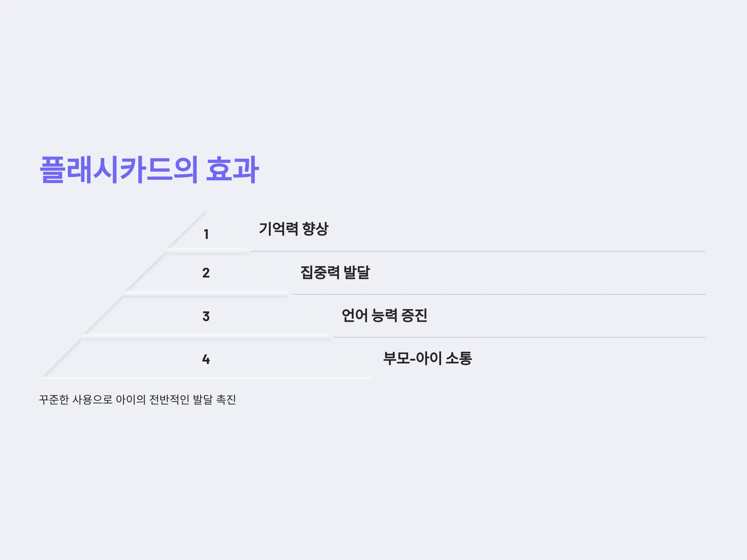Image resolution: width=747 pixels, height=560 pixels.
Task: Select the 언어 능력 증진 label
Action: pyautogui.click(x=384, y=315)
